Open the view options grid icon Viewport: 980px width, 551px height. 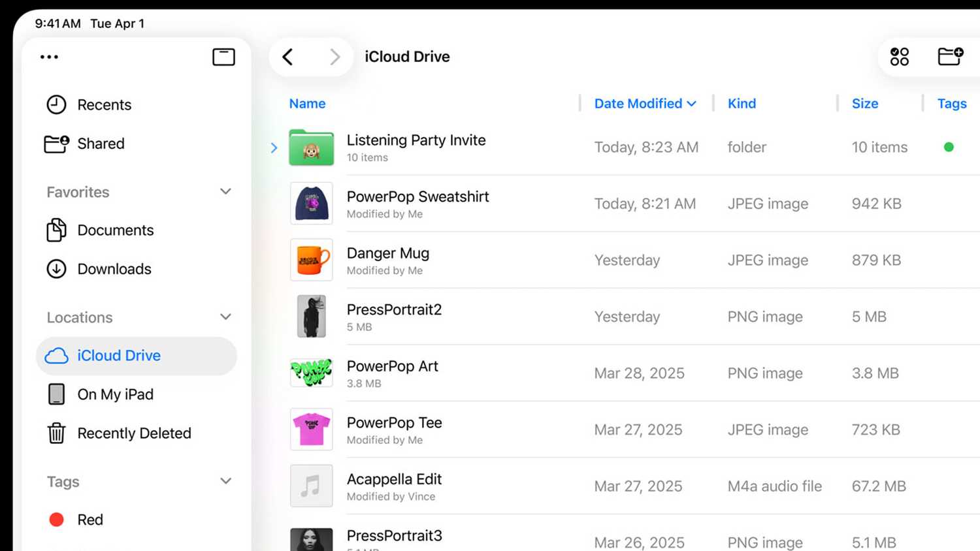pos(899,57)
